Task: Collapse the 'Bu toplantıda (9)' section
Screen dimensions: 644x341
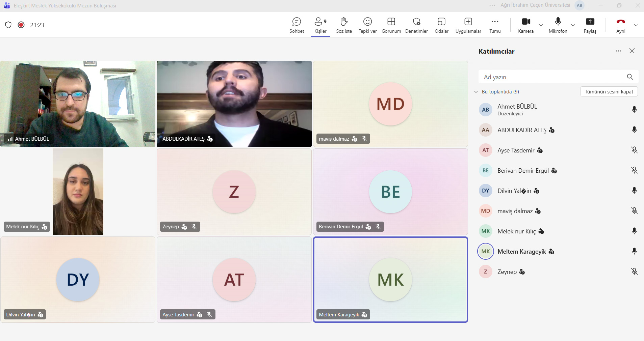Action: tap(476, 92)
